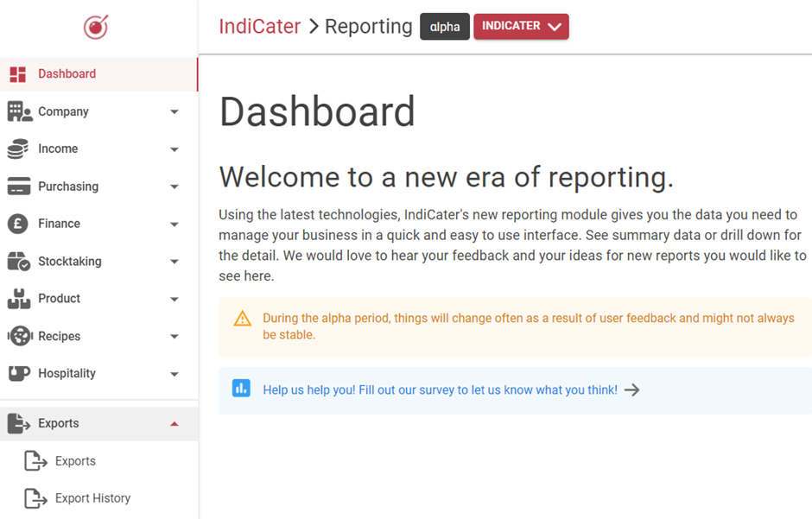The image size is (812, 519).
Task: Click the Dashboard page heading
Action: tap(317, 111)
